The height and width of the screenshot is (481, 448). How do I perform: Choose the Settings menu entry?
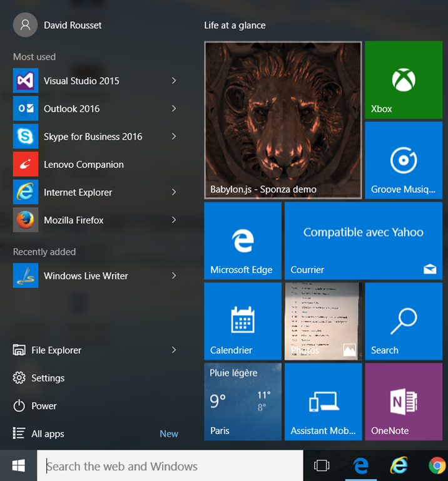95,378
